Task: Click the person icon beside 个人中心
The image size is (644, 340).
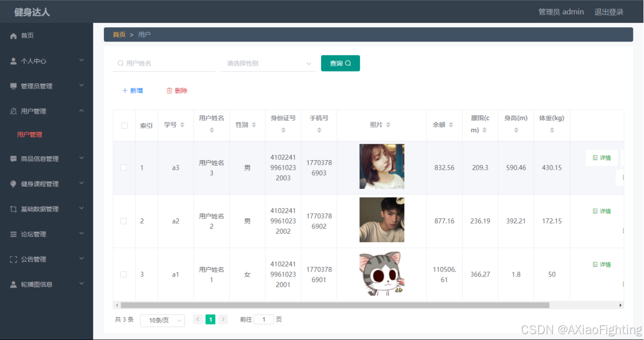Action: 14,61
